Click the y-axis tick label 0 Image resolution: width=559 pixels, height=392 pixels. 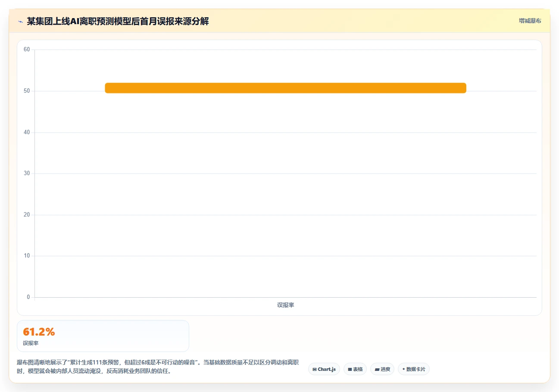point(28,297)
